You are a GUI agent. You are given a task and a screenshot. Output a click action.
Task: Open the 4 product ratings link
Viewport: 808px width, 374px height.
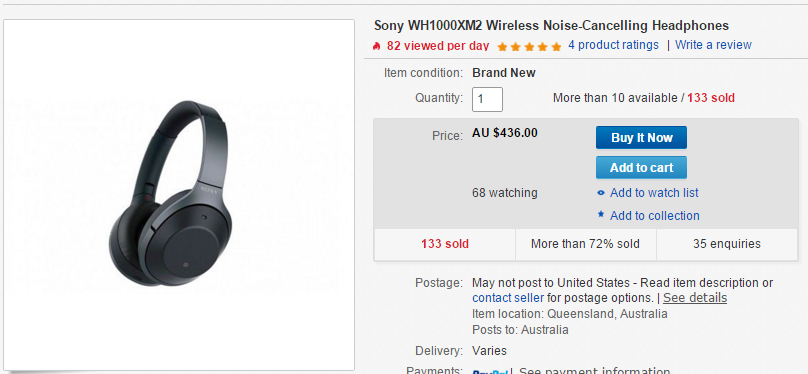click(x=613, y=45)
